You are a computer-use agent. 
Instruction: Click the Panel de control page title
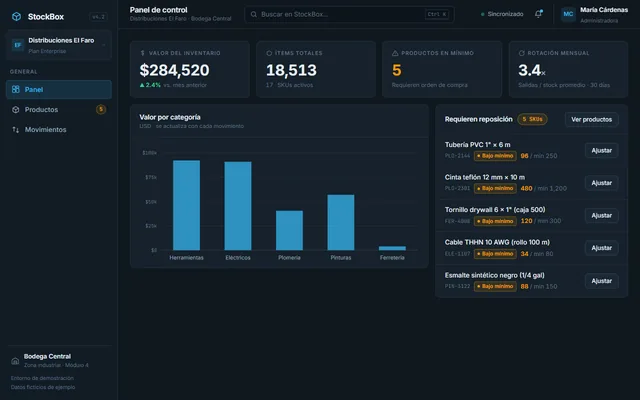tap(158, 10)
